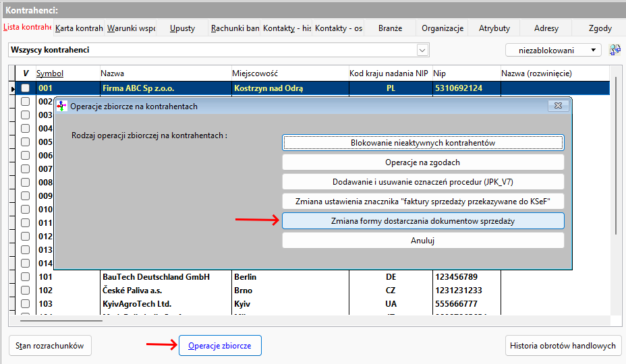Open the niezablokowani filter dropdown
Image resolution: width=626 pixels, height=364 pixels.
pyautogui.click(x=553, y=50)
